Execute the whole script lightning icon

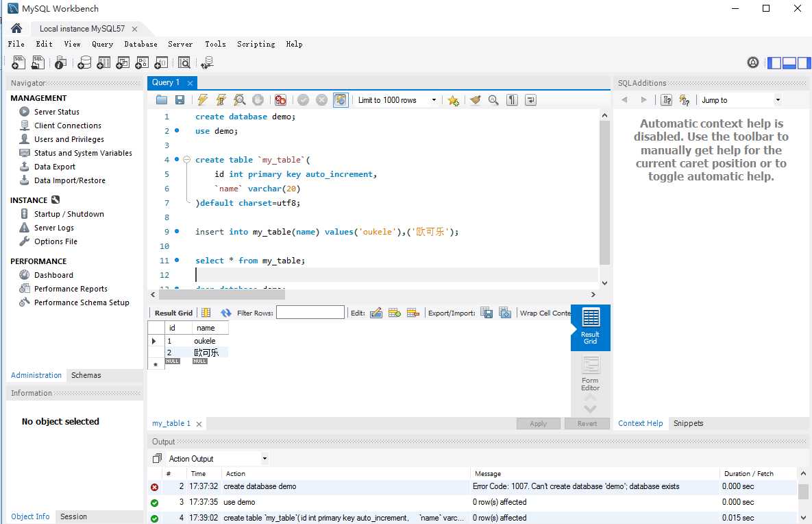tap(202, 100)
